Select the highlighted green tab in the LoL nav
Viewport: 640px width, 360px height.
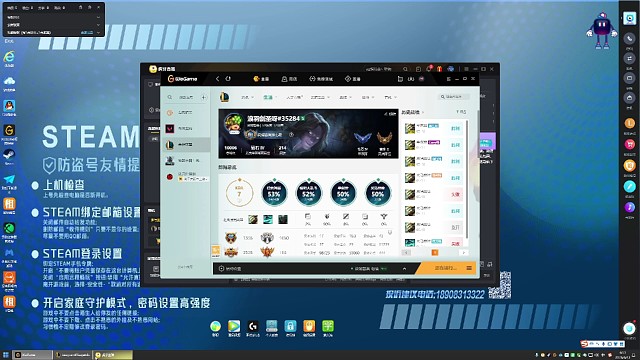click(x=269, y=97)
